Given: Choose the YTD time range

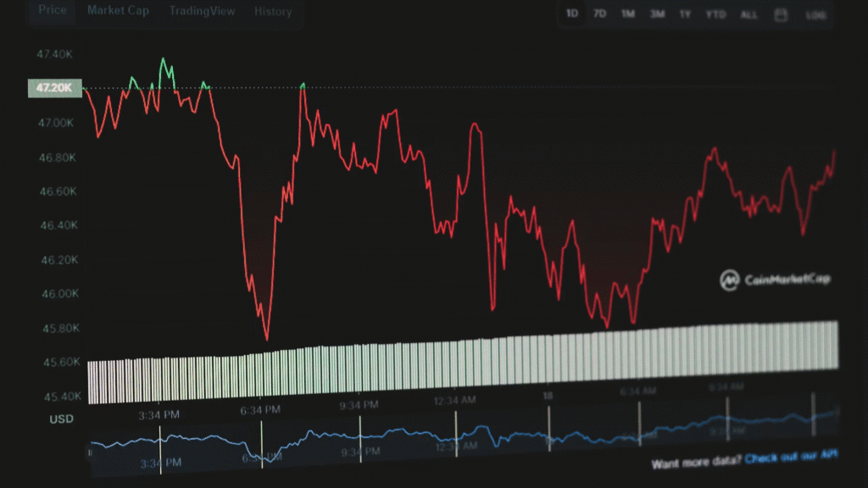Looking at the screenshot, I should (715, 14).
